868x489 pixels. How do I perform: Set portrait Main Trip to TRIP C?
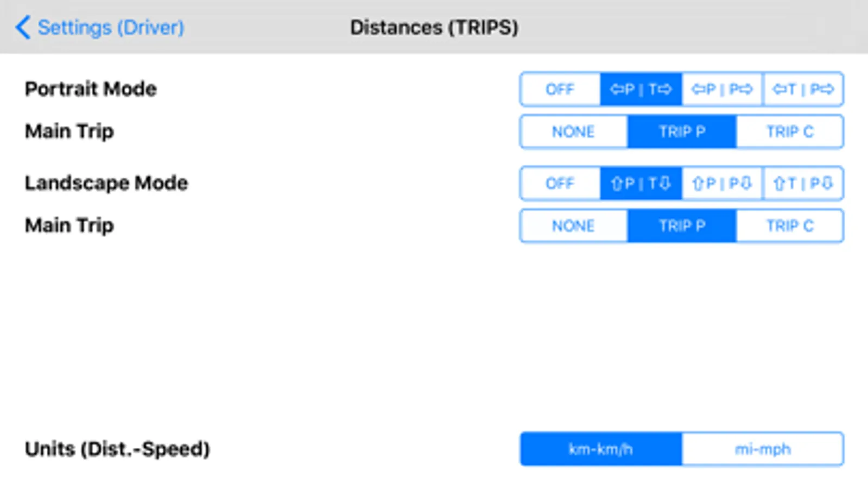(790, 131)
